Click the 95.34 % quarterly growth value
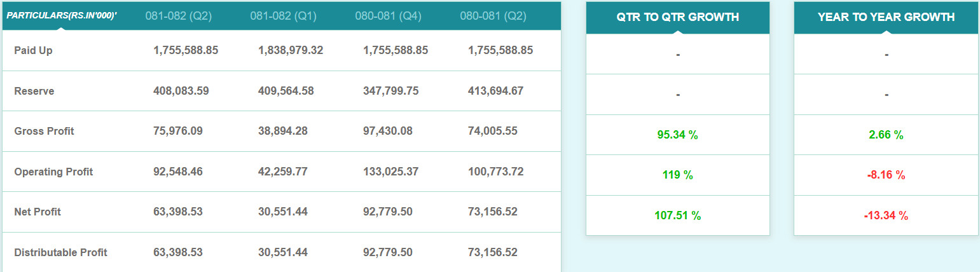Image resolution: width=980 pixels, height=272 pixels. (x=677, y=135)
